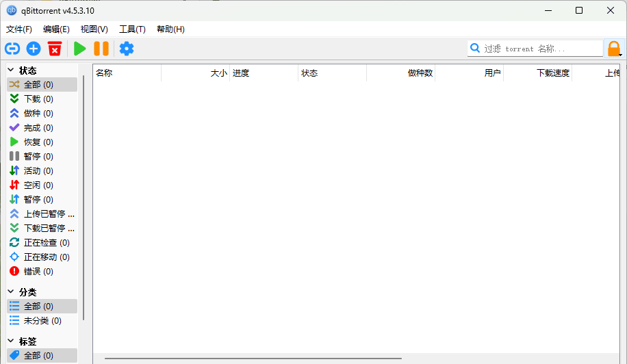The width and height of the screenshot is (627, 364).
Task: Click the sidebar vertical scrollbar
Action: [x=84, y=198]
